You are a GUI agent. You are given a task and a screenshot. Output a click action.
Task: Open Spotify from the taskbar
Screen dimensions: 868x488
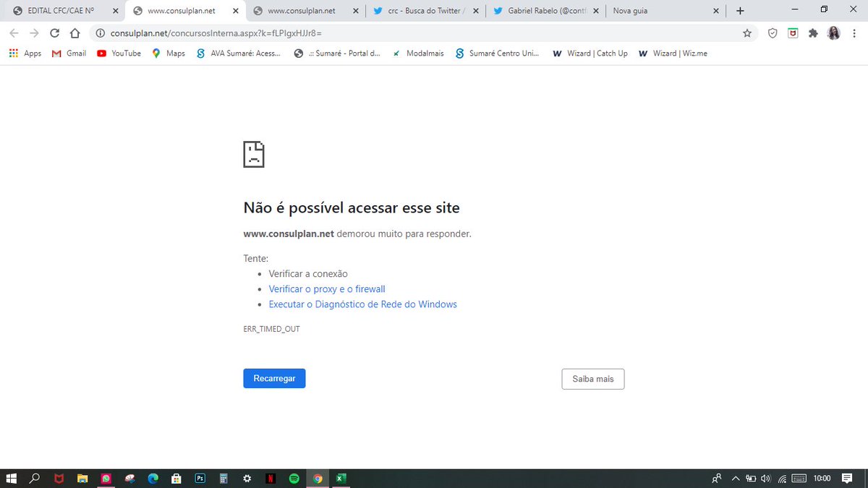294,478
